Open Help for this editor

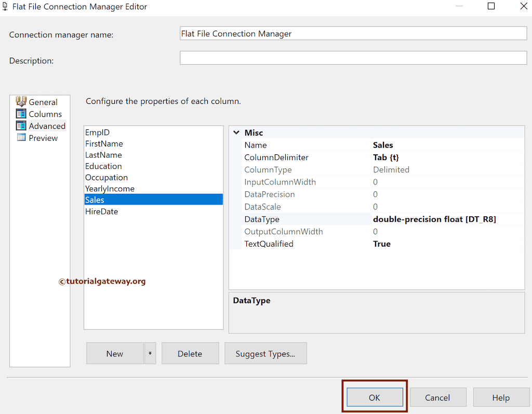point(501,397)
